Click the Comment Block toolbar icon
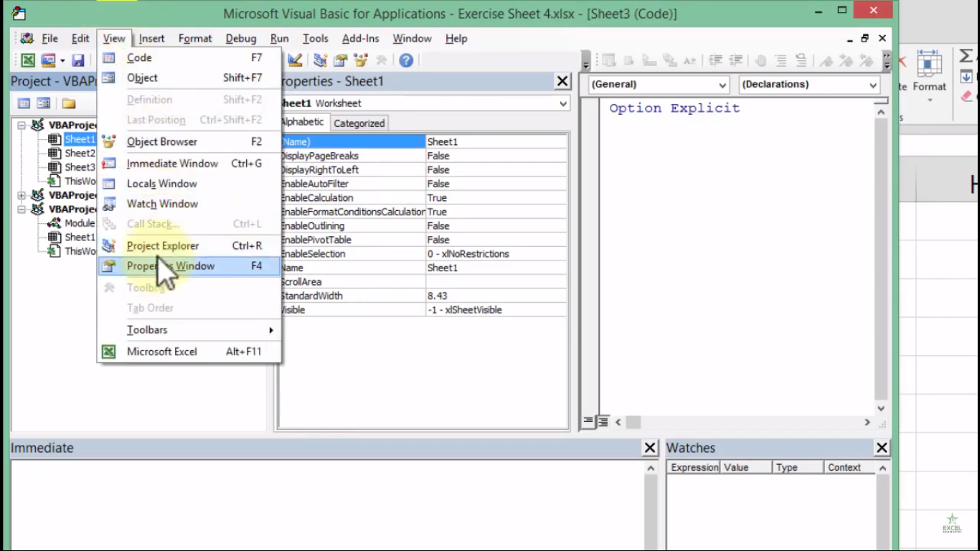This screenshot has height=551, width=980. point(781,61)
